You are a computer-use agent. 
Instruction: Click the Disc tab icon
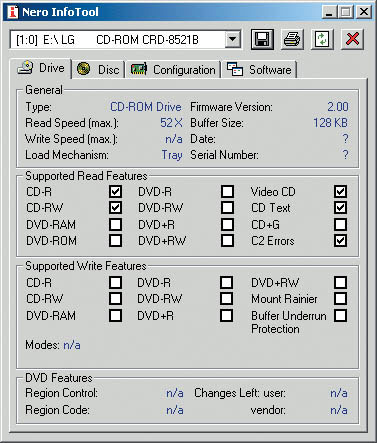[x=83, y=69]
